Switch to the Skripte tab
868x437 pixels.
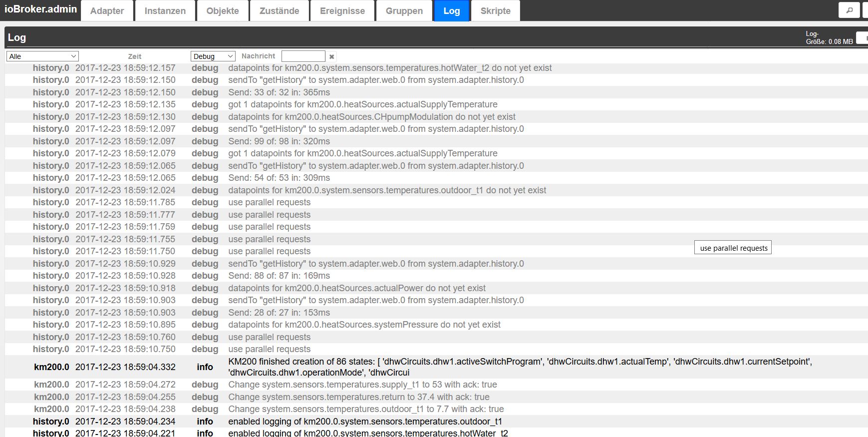pyautogui.click(x=495, y=11)
